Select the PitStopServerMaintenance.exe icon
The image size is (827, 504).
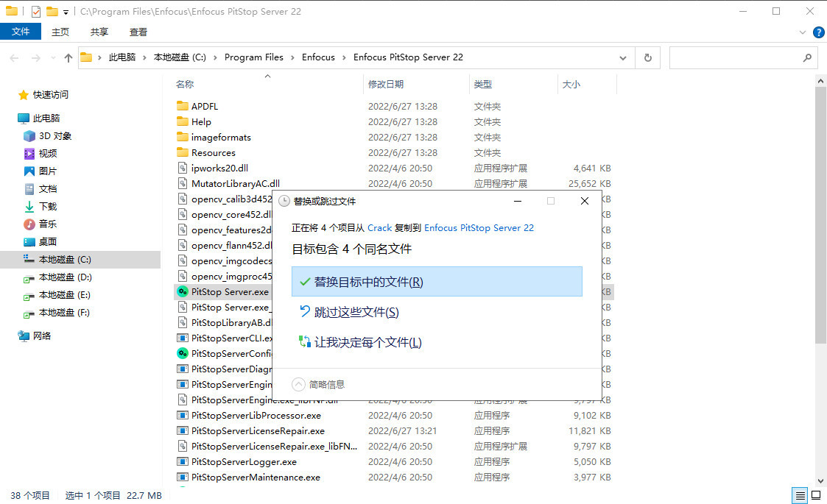point(183,477)
